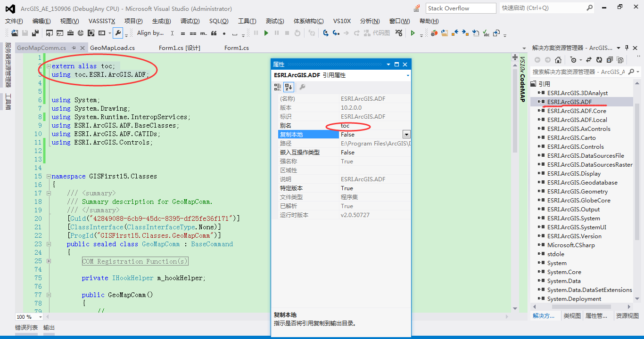
Task: Click the Collapse All icon in Solution Explorer
Action: (x=610, y=60)
